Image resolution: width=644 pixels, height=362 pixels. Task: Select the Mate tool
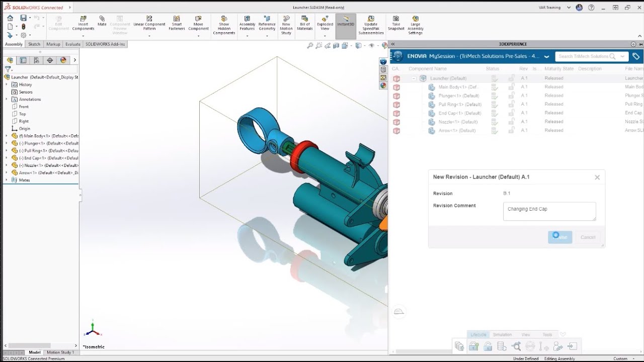[x=102, y=21]
